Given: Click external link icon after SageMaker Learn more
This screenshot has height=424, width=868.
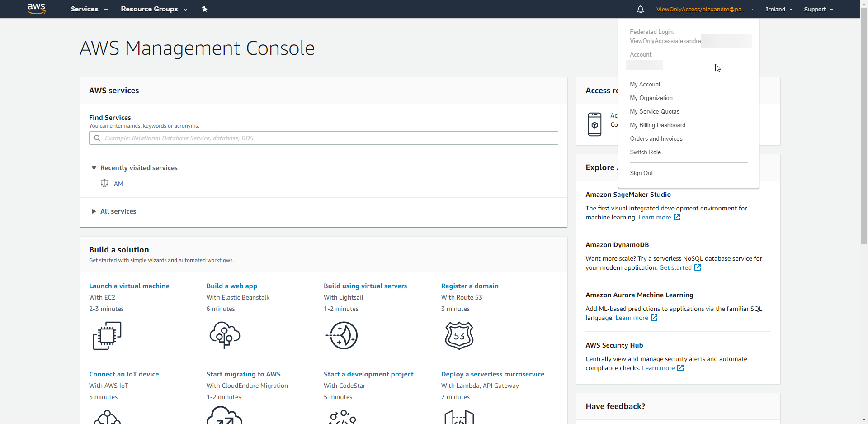Looking at the screenshot, I should [677, 217].
